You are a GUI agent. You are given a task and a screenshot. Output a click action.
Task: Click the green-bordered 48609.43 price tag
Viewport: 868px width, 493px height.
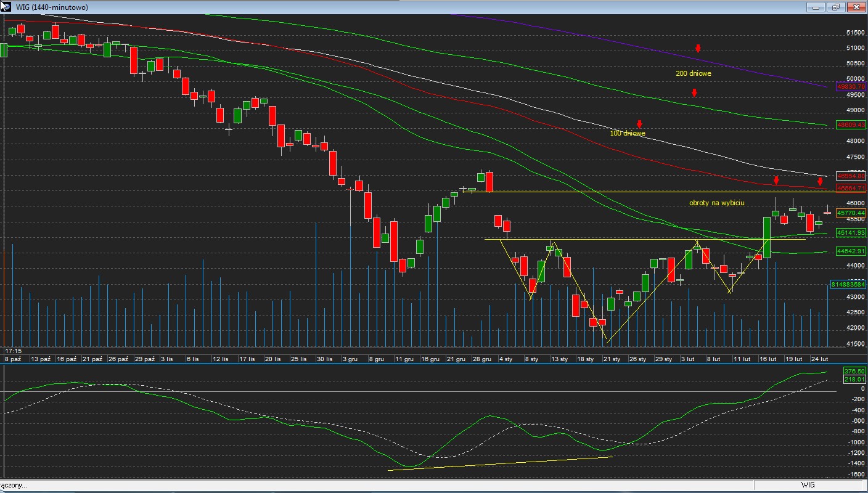[851, 124]
